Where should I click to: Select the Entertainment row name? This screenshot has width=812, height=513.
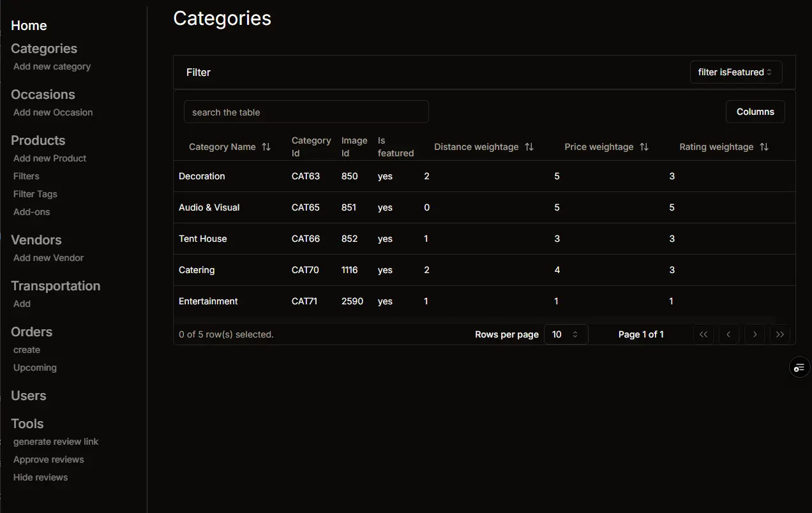[x=208, y=301]
